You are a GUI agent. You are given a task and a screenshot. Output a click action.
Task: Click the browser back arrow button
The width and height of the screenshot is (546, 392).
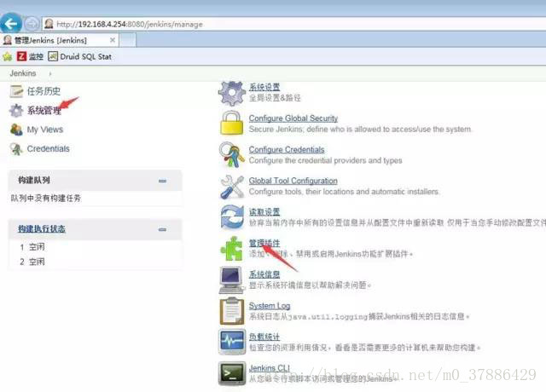11,24
